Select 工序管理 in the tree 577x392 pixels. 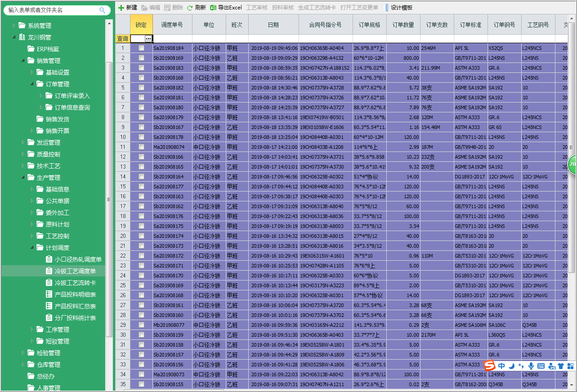58,330
